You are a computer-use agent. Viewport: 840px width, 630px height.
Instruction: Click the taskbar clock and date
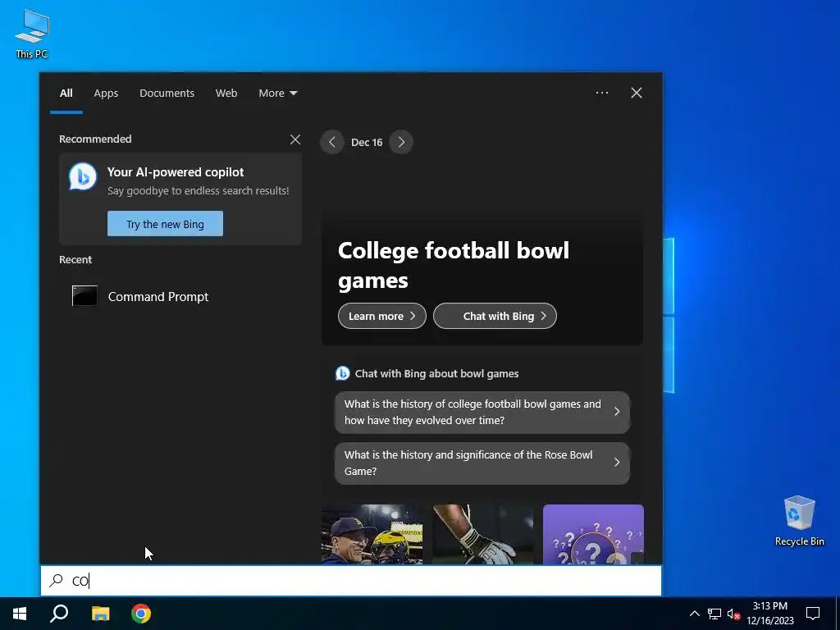point(770,614)
